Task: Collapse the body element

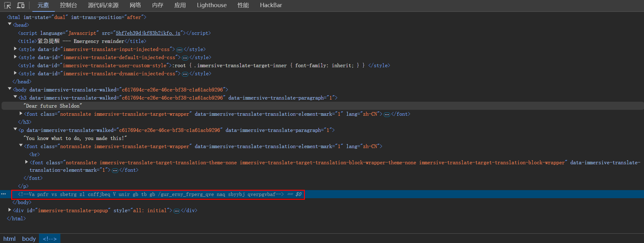Action: pos(10,89)
